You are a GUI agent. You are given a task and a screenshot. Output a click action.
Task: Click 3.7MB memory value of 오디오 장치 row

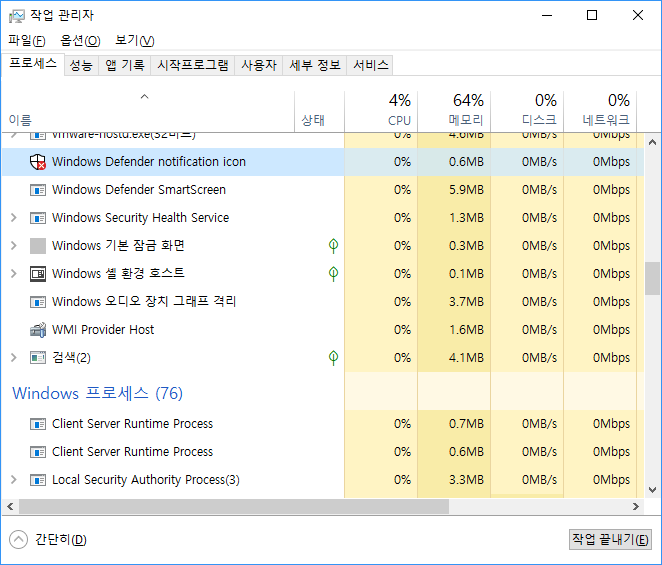[x=466, y=302]
